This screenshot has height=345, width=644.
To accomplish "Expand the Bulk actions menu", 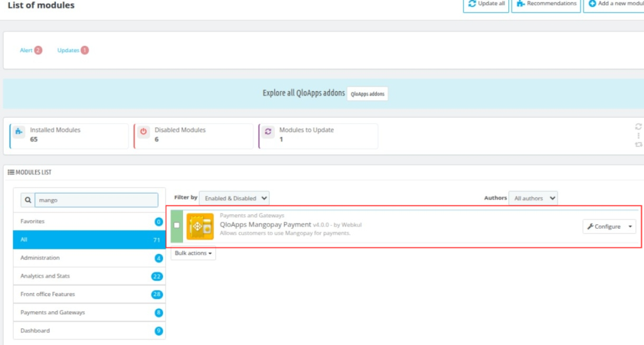I will [x=193, y=253].
